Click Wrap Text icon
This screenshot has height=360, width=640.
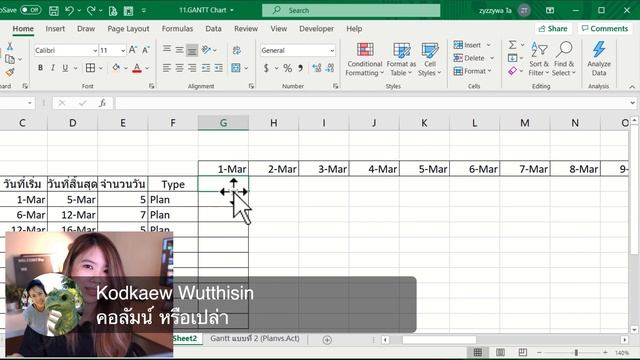tap(236, 50)
